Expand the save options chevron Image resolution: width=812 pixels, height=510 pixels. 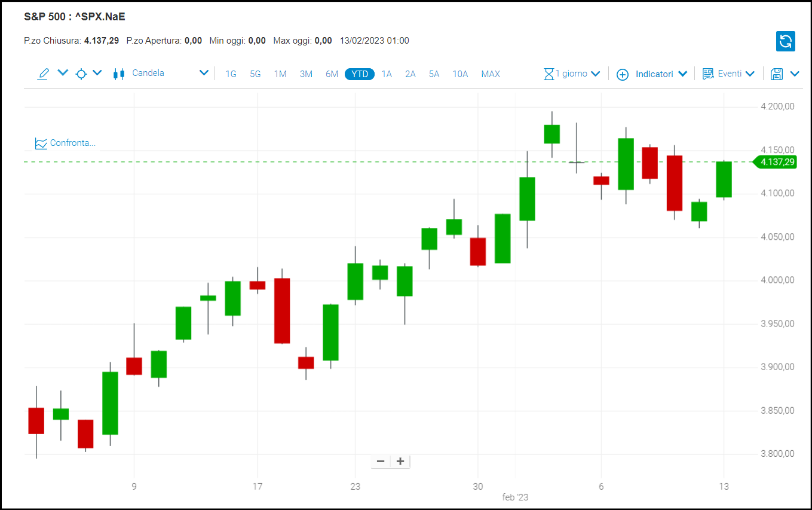point(795,74)
